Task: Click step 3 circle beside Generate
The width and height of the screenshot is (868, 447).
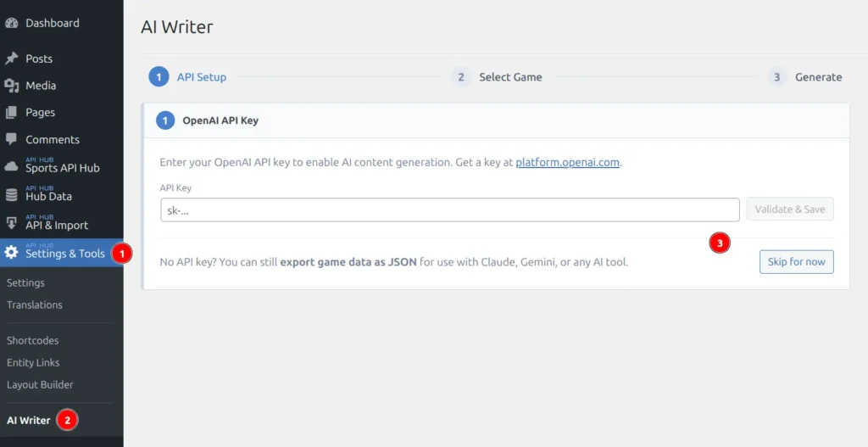Action: (x=777, y=77)
